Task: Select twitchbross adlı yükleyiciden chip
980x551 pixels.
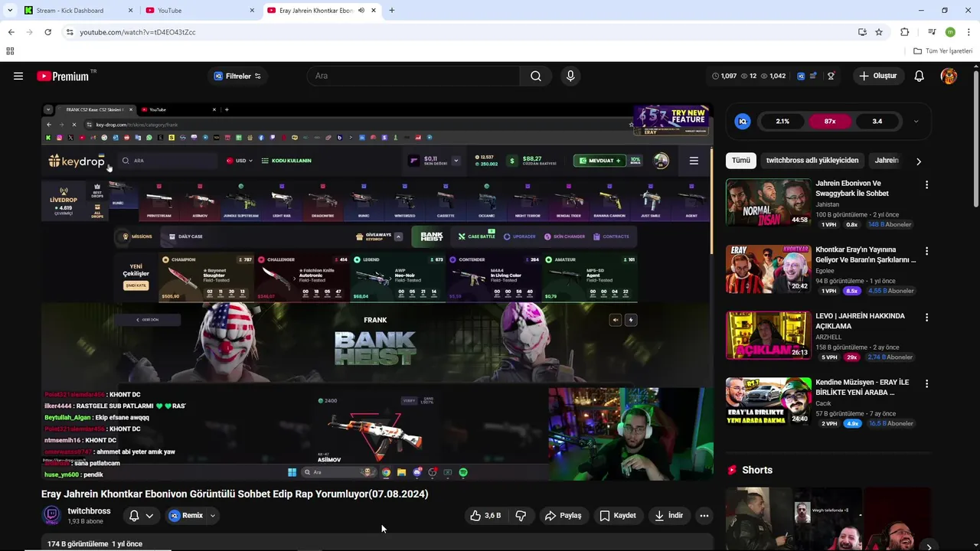Action: pyautogui.click(x=812, y=161)
